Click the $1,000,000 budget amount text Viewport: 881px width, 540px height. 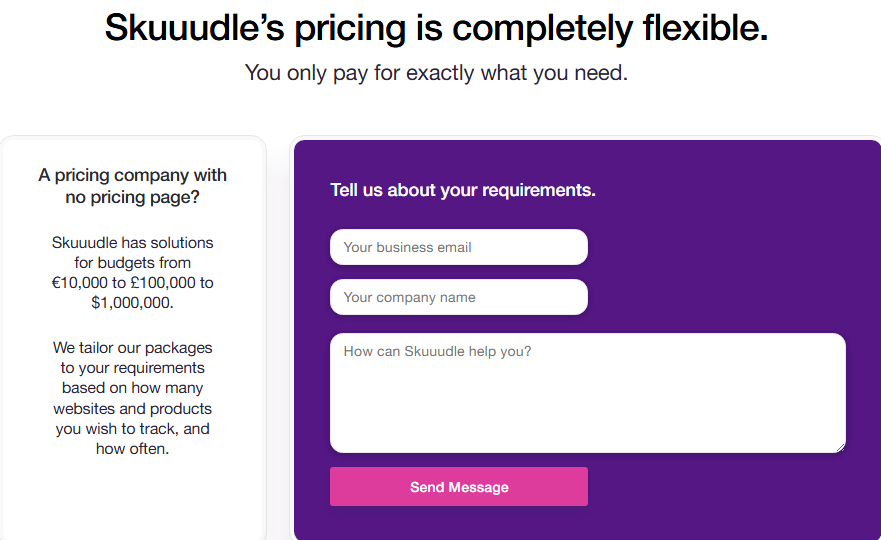[132, 303]
